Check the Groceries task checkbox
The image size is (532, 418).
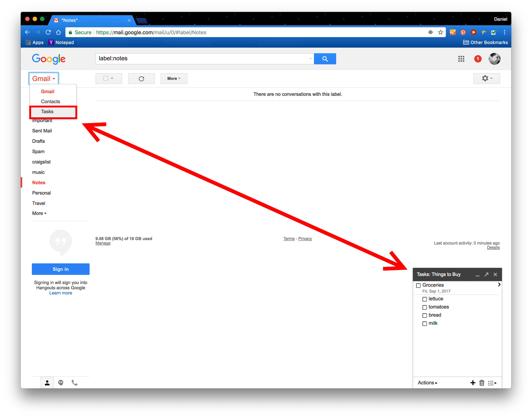[x=418, y=285]
